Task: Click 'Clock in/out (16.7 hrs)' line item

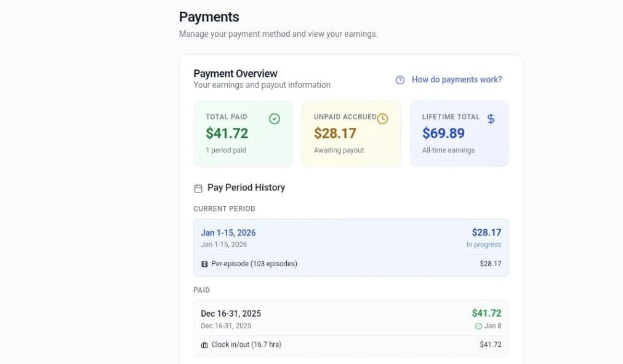Action: point(246,344)
